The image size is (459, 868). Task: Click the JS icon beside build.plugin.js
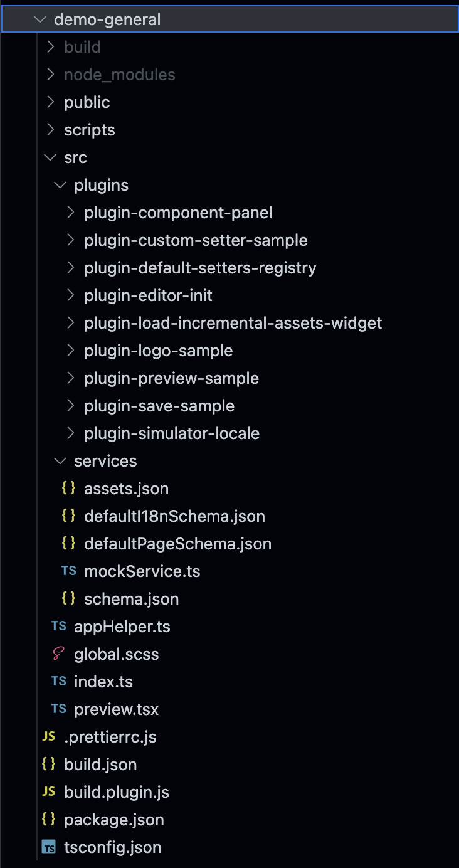pyautogui.click(x=48, y=792)
